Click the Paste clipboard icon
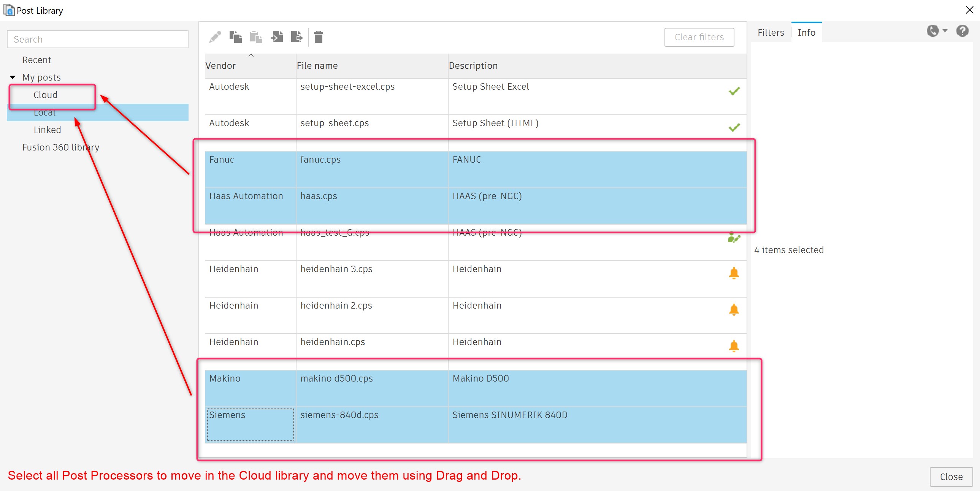The image size is (980, 491). click(256, 37)
